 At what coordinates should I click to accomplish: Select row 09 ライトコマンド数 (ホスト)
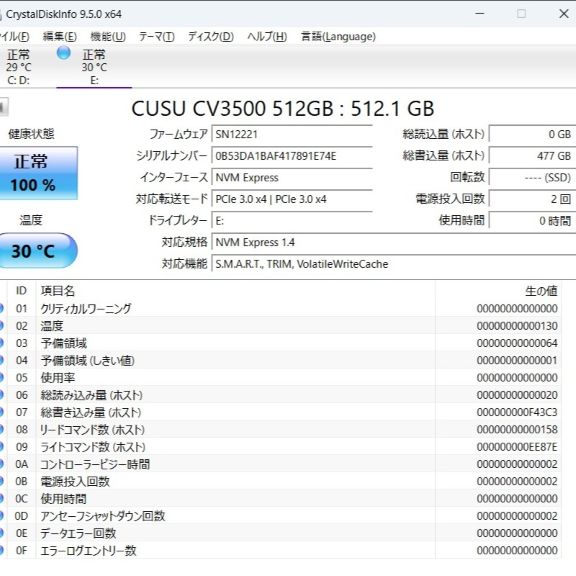tap(281, 446)
